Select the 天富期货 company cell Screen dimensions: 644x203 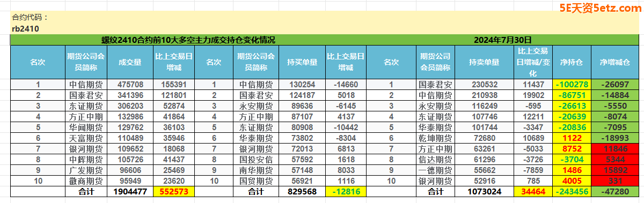pos(86,138)
